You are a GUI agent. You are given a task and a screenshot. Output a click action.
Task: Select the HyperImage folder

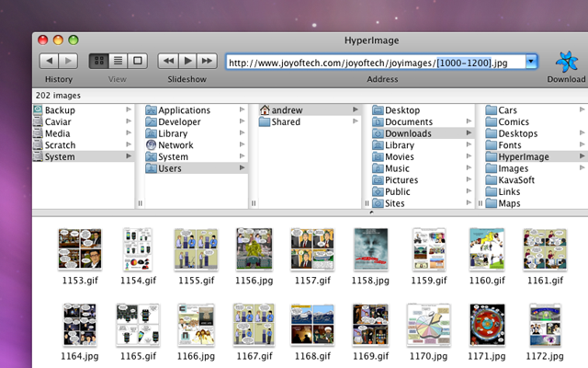pos(524,156)
